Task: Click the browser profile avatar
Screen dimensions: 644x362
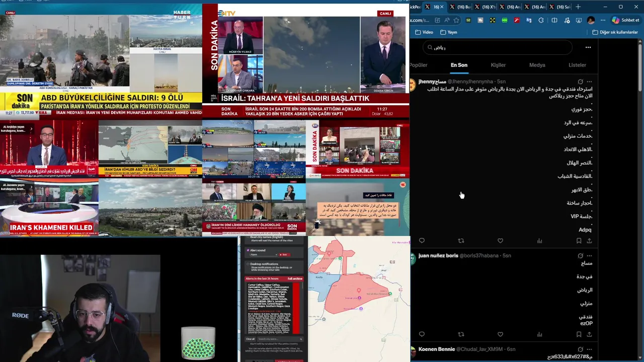Action: [591, 20]
